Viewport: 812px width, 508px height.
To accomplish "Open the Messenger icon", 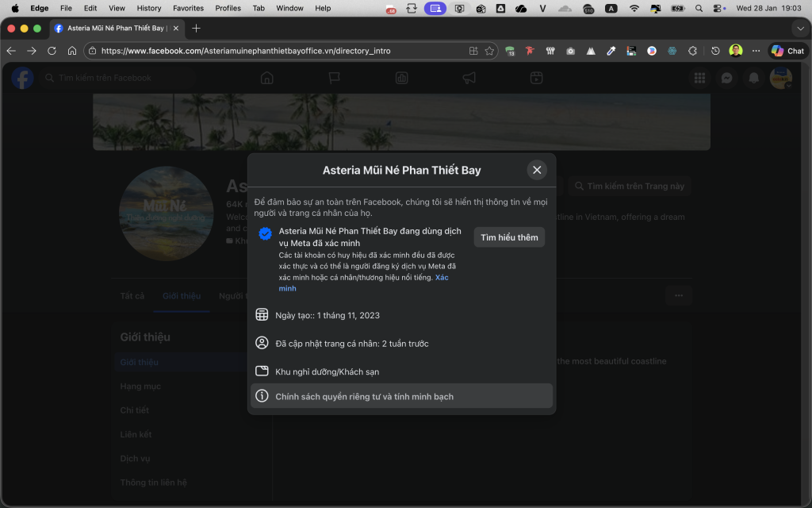I will (726, 78).
